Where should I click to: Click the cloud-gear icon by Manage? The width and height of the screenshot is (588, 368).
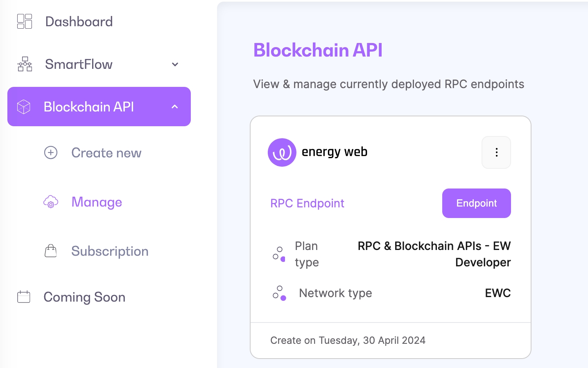click(51, 202)
